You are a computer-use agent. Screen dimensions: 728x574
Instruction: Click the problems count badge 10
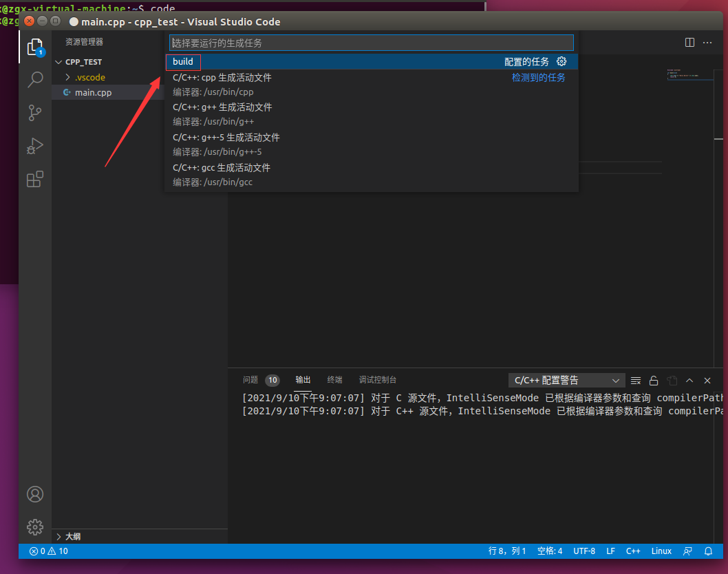pos(272,381)
